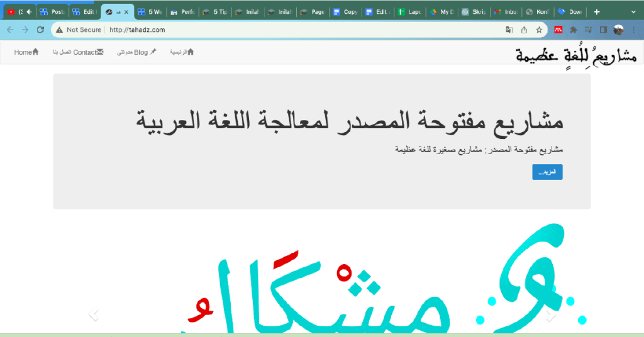
Task: Bookmark this page with the star icon
Action: click(x=539, y=30)
